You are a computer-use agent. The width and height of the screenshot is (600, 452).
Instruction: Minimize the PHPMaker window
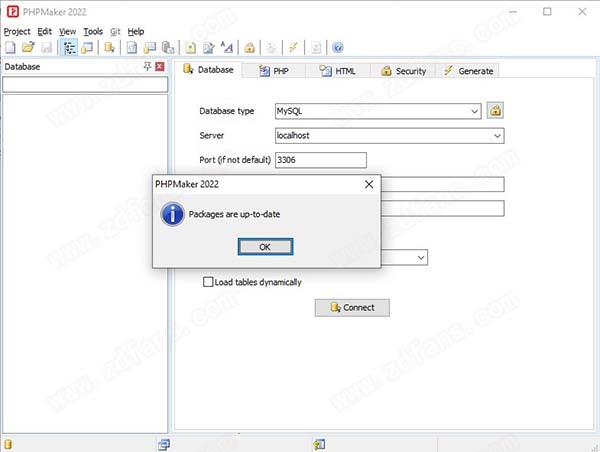[x=513, y=12]
